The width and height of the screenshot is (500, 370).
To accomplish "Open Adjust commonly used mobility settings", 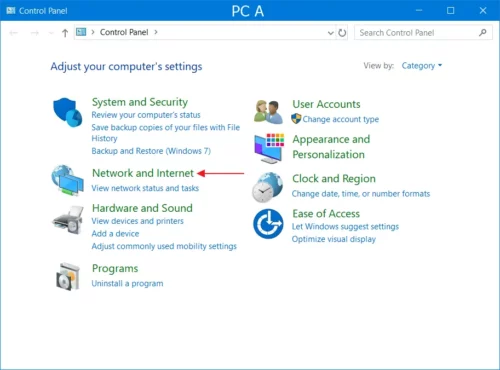I will pos(164,246).
